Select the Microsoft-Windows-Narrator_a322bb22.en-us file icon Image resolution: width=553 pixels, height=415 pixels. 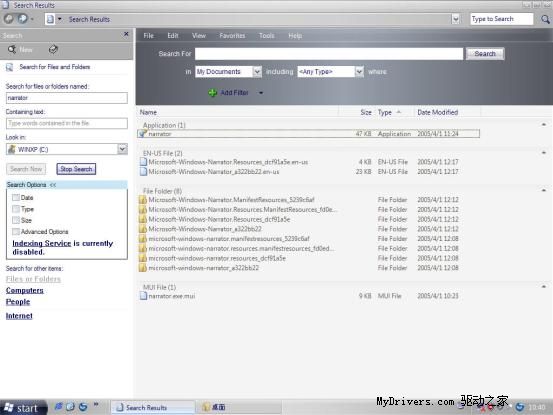click(x=143, y=172)
